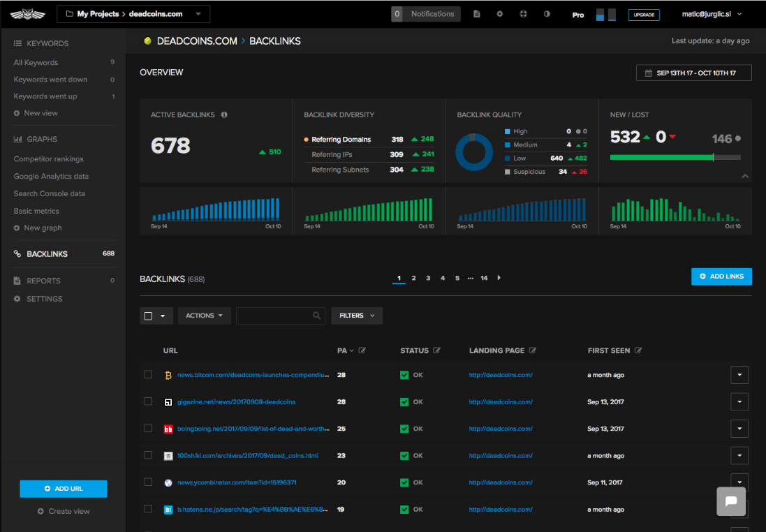The width and height of the screenshot is (766, 532).
Task: Click edit icon next to Landing Page column
Action: (x=533, y=350)
